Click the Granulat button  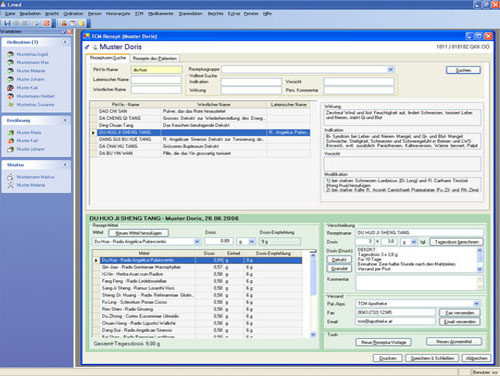point(339,268)
